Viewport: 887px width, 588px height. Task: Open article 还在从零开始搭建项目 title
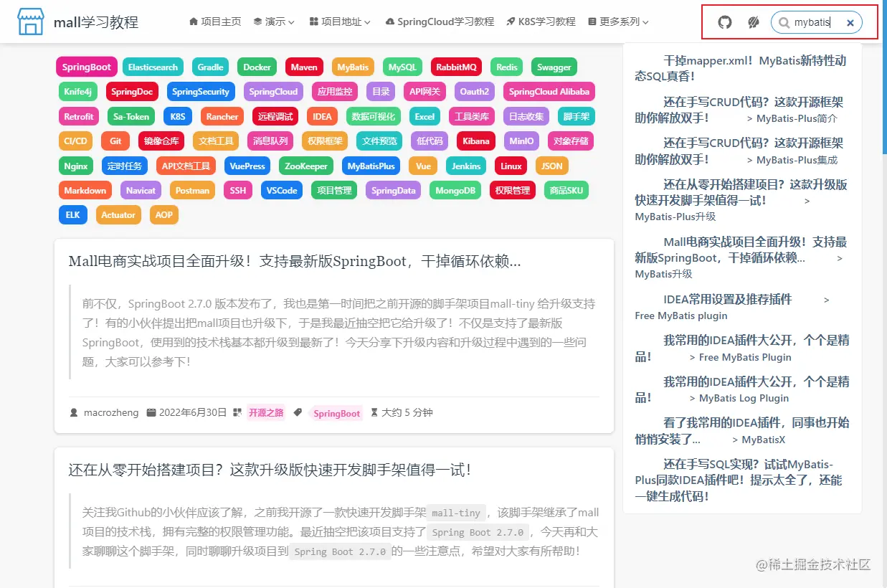270,470
